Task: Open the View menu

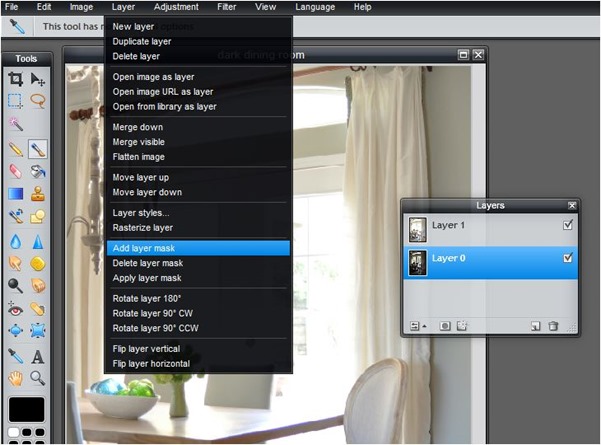Action: coord(265,7)
